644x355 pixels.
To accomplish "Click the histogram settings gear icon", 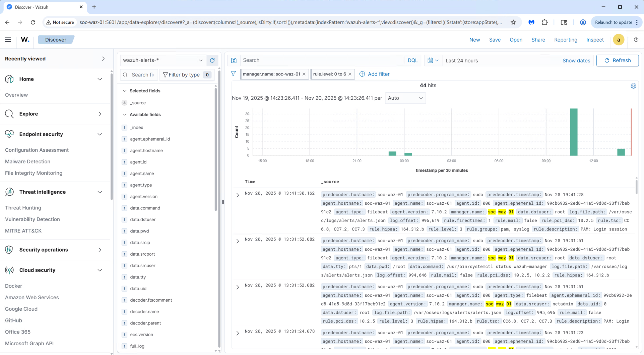I will pyautogui.click(x=633, y=86).
